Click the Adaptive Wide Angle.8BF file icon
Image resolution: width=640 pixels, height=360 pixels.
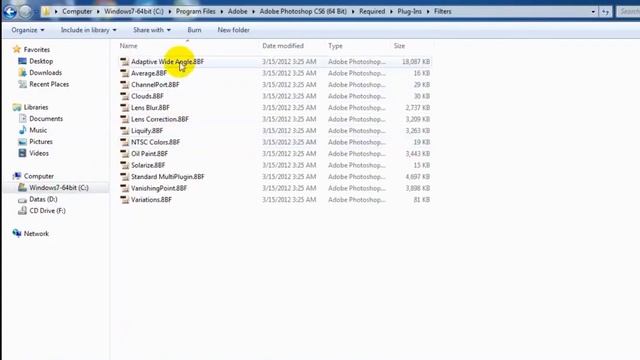coord(124,62)
